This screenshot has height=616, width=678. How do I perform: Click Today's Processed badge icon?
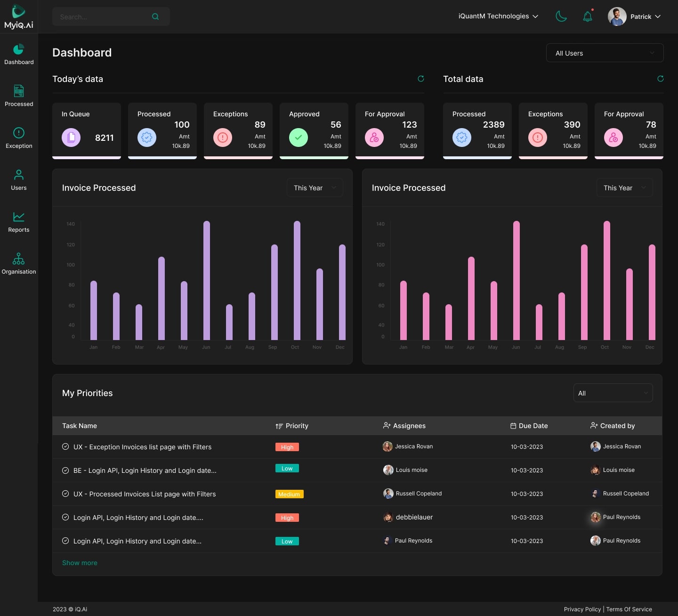coord(147,138)
